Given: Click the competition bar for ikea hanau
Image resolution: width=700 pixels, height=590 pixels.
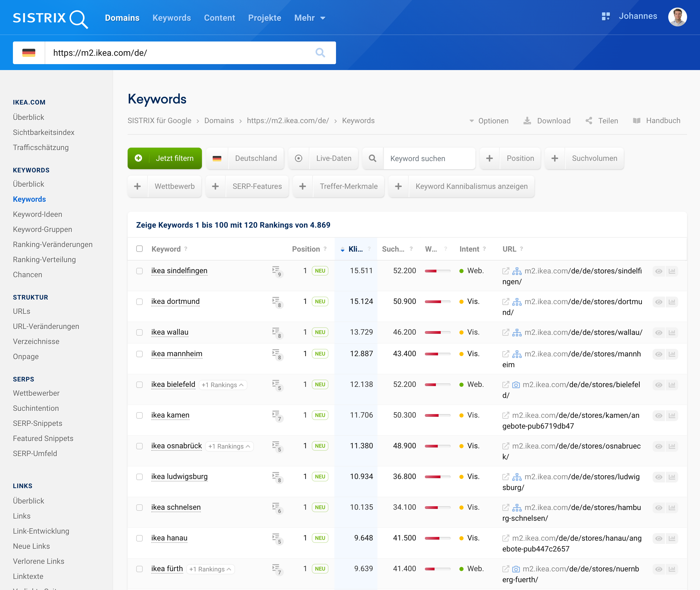Looking at the screenshot, I should (437, 538).
